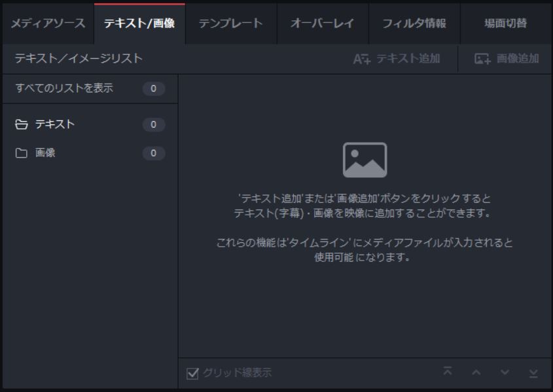Click the move-up arrow icon

click(474, 372)
